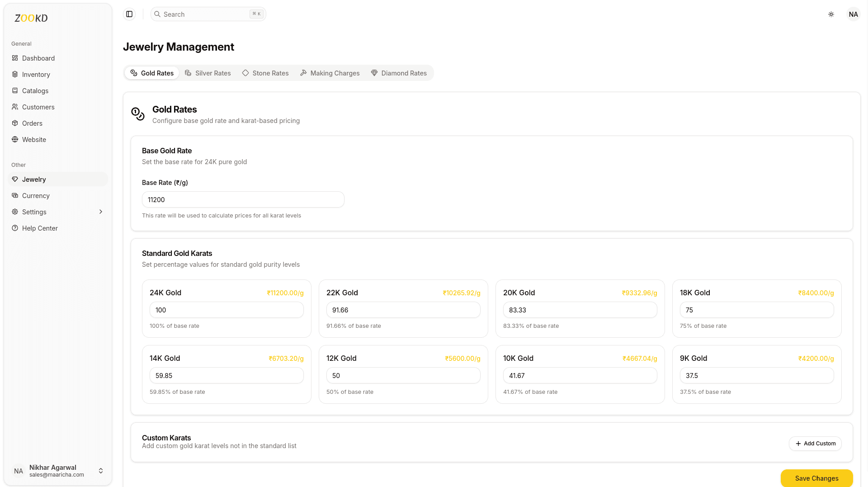Open the Help Center

40,228
